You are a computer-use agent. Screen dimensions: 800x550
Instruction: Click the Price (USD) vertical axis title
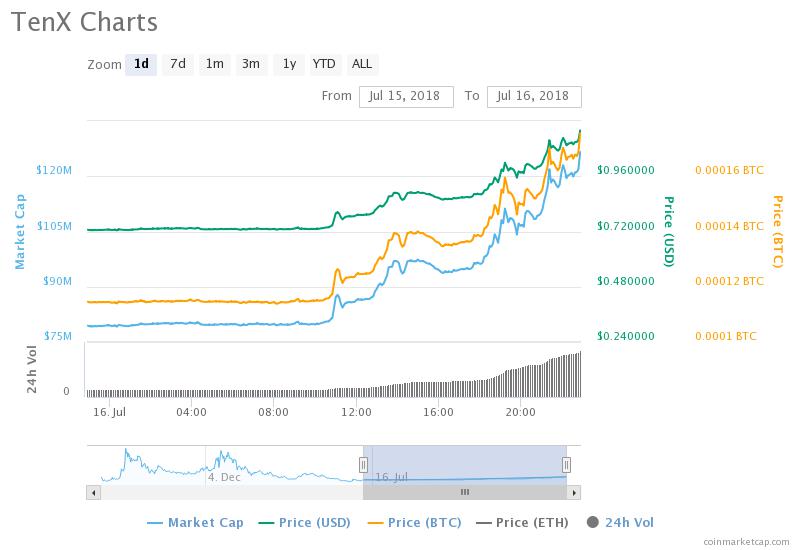tap(669, 231)
